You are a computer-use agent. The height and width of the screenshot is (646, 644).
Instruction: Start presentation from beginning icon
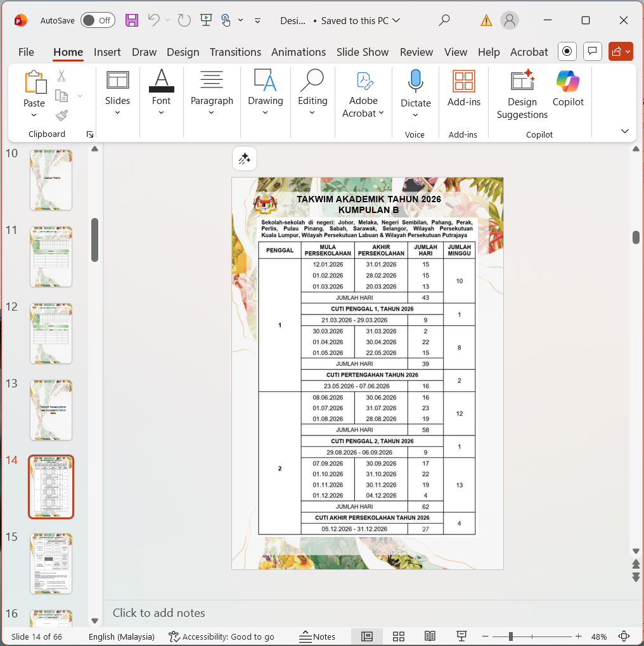205,20
